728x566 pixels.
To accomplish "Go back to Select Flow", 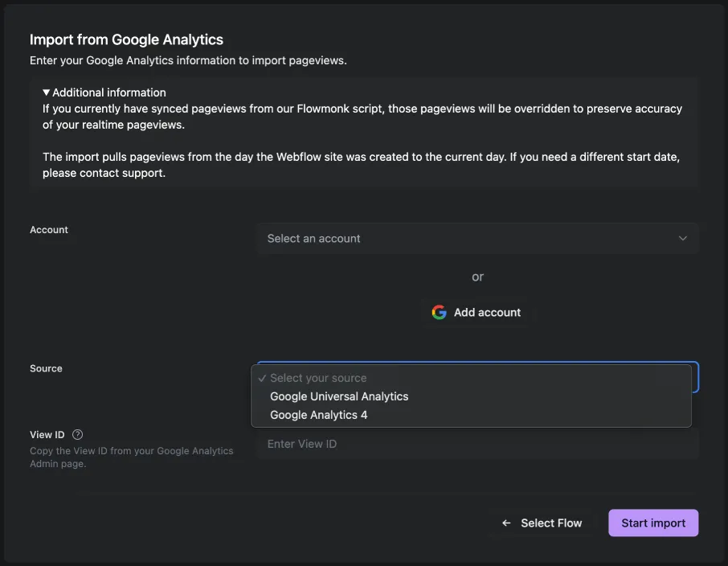I will coord(542,523).
